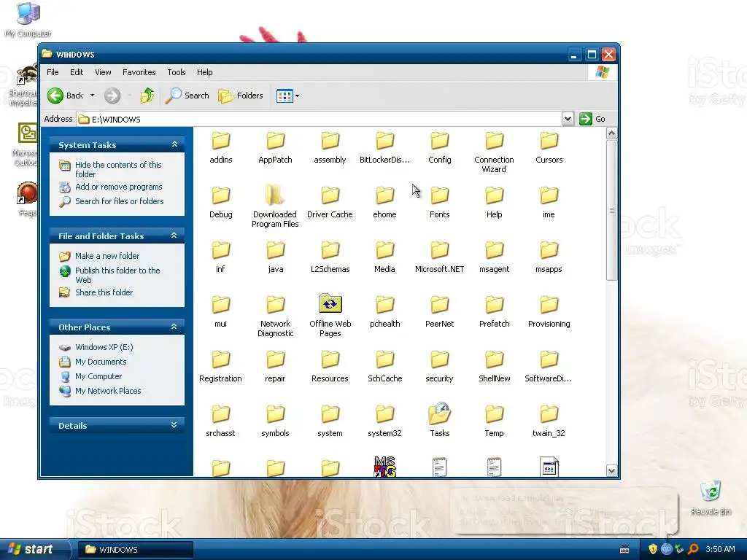The image size is (747, 560).
Task: Click the 3:50 AM clock
Action: click(720, 549)
